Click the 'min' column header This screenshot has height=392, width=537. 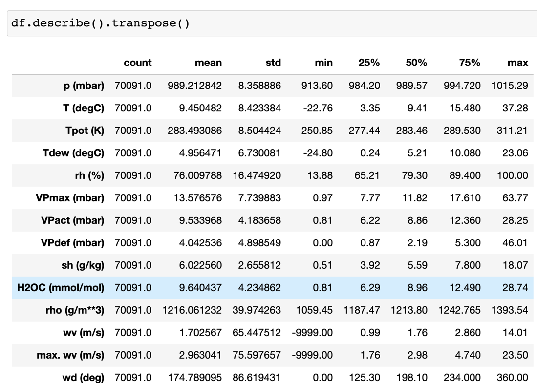(x=323, y=63)
